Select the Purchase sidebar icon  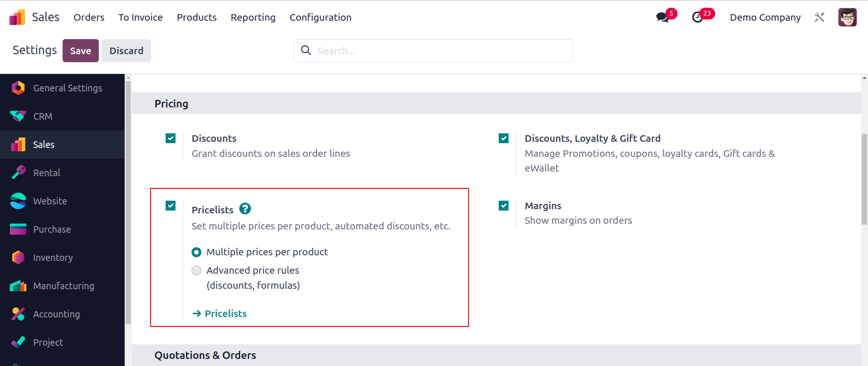18,229
